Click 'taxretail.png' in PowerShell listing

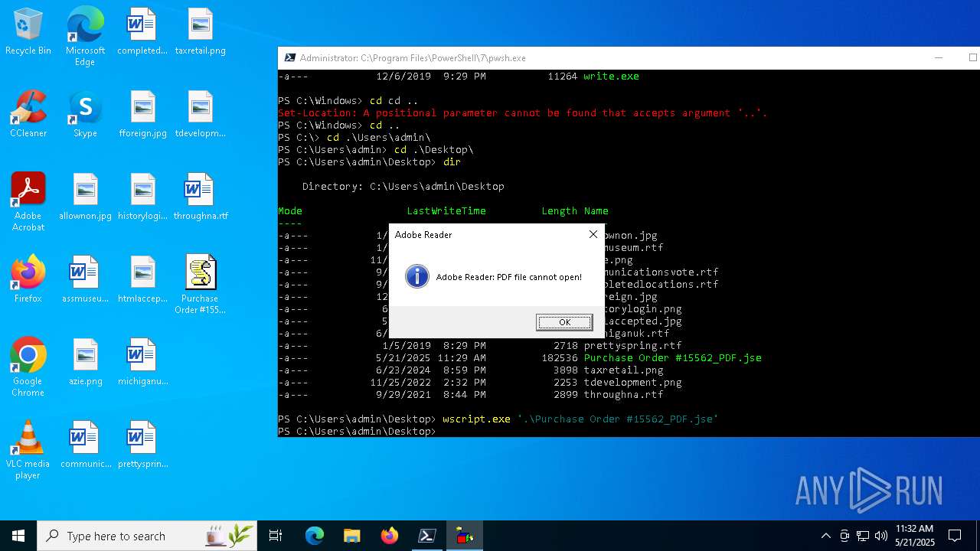pos(623,370)
